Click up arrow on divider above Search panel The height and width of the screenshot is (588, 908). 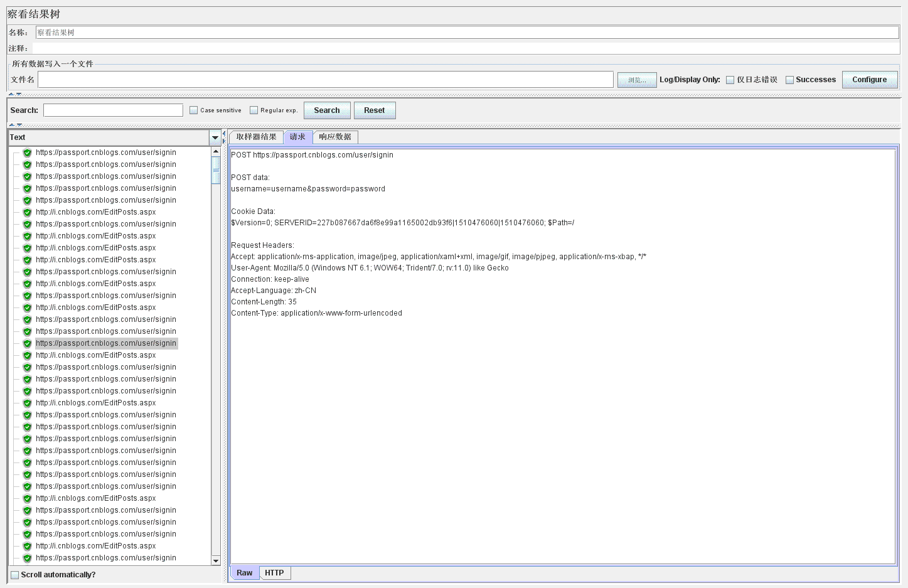(x=11, y=94)
